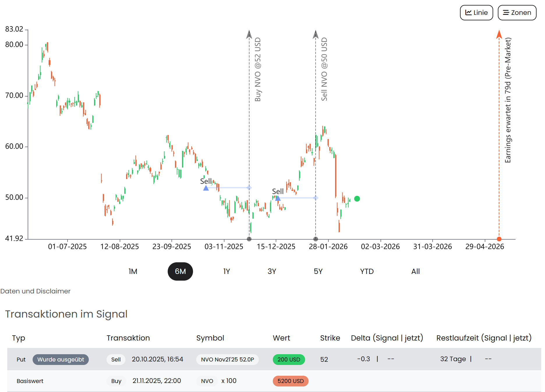The width and height of the screenshot is (545, 392).
Task: Open the Zonen chart view
Action: click(x=517, y=13)
